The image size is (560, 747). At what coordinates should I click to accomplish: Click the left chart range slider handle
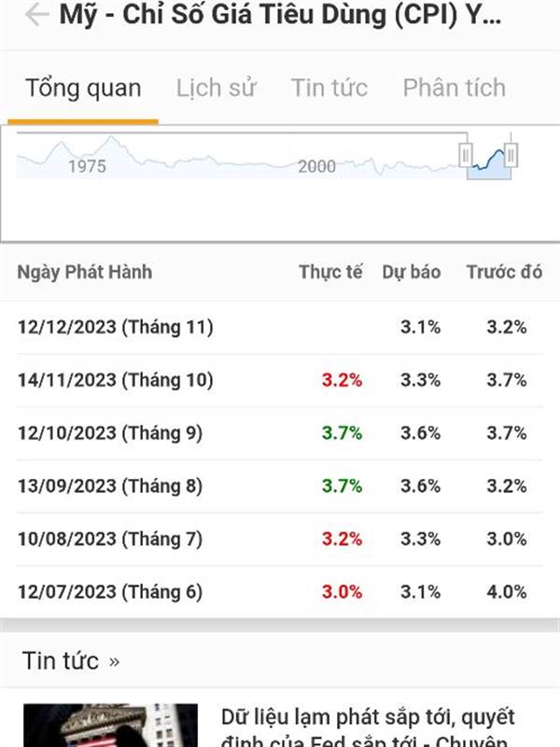(x=466, y=154)
